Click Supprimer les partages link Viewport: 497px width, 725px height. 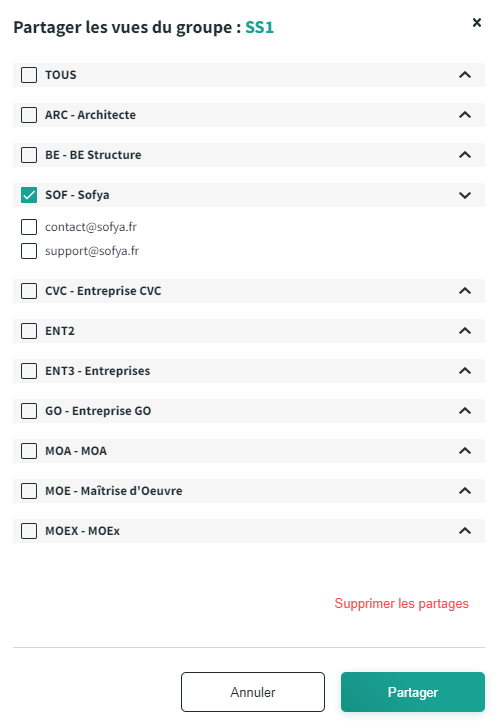401,604
